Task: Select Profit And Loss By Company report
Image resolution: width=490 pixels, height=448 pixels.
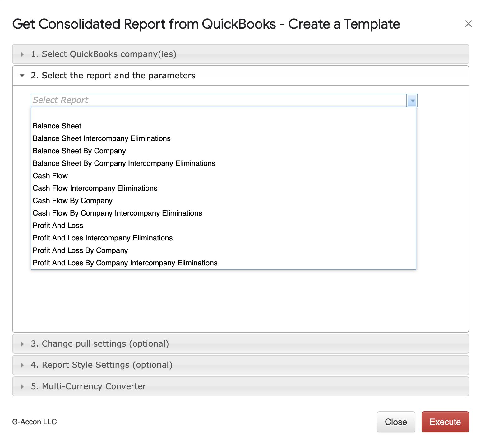Action: click(223, 250)
